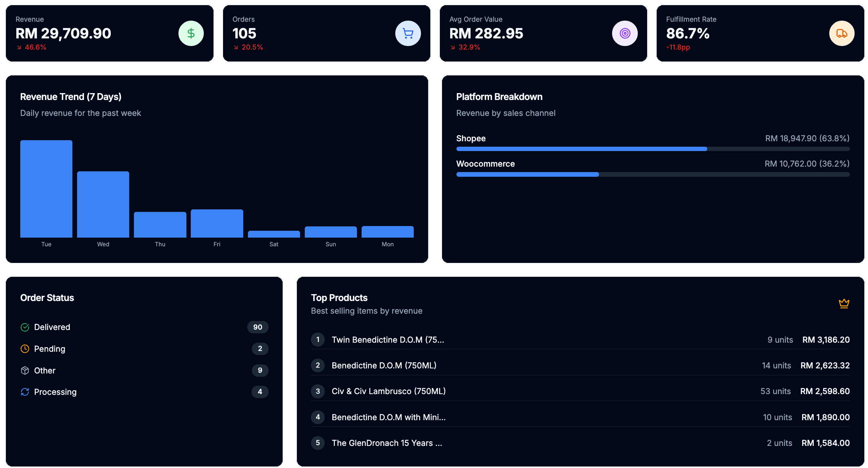Click the green dollar sign Revenue icon
The image size is (868, 468).
(x=191, y=33)
